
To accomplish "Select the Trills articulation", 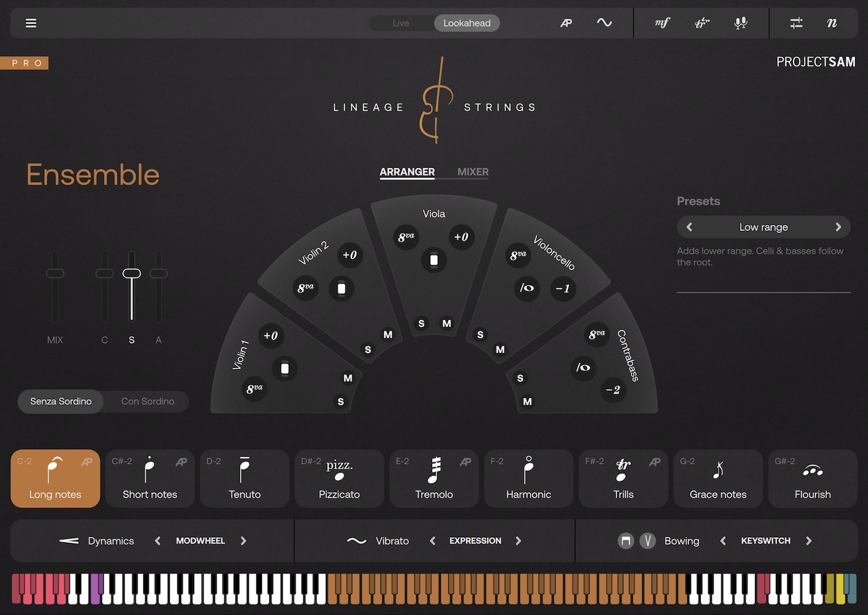I will pyautogui.click(x=623, y=478).
